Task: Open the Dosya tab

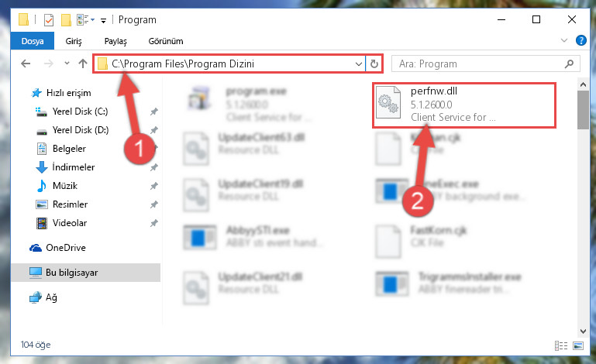Action: [x=33, y=41]
